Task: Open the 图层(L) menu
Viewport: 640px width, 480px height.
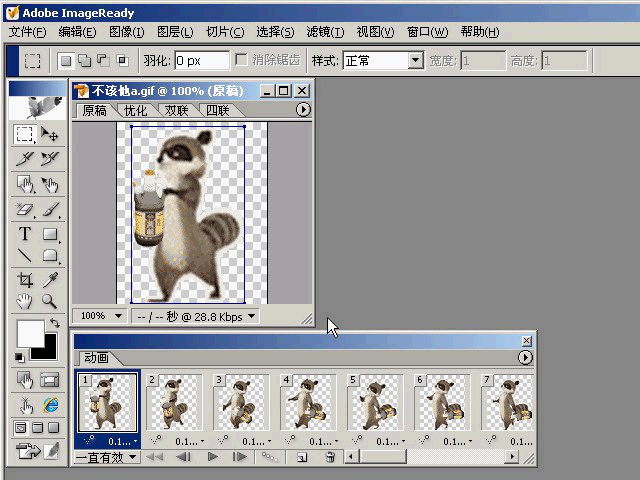Action: tap(175, 32)
